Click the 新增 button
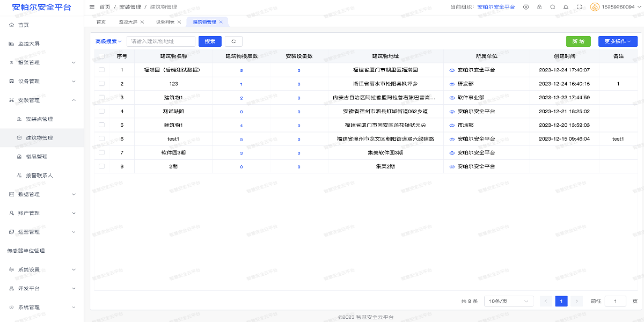This screenshot has height=322, width=644. (x=578, y=41)
